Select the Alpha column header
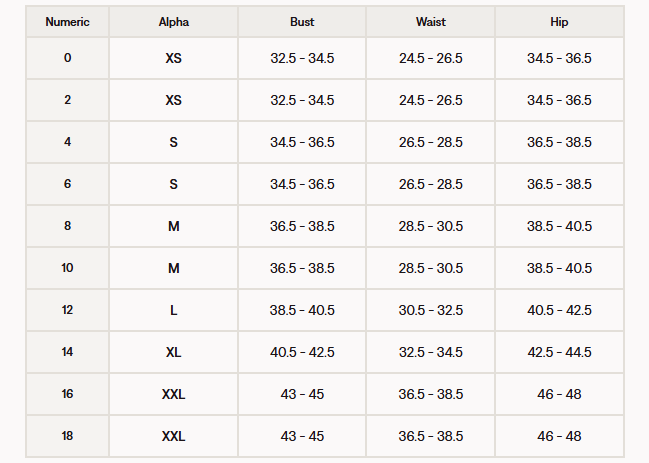 tap(173, 21)
